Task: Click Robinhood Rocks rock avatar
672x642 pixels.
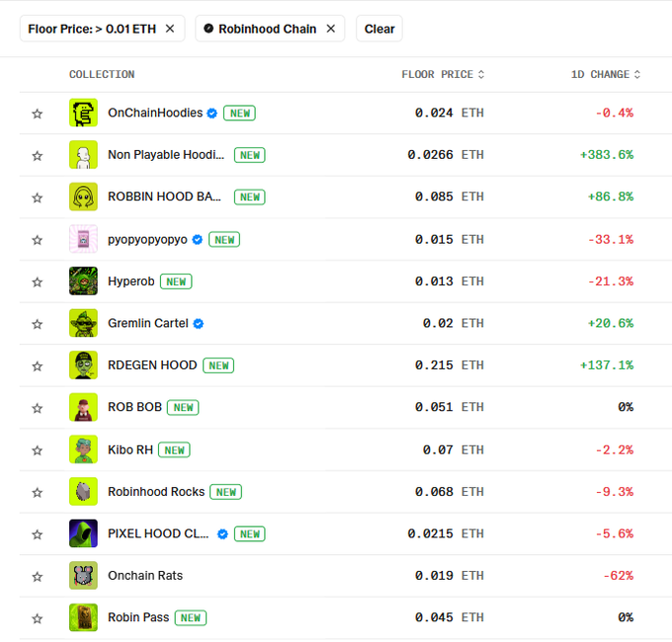Action: point(83,491)
